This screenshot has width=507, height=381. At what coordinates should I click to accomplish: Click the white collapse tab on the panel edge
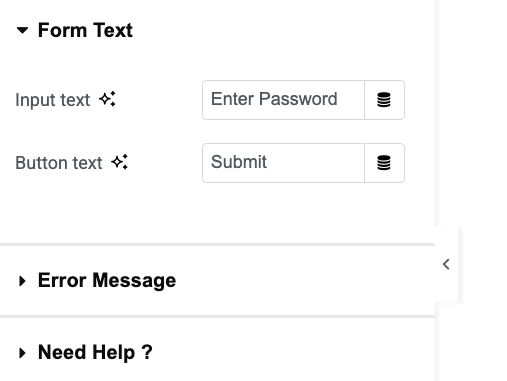click(x=447, y=264)
